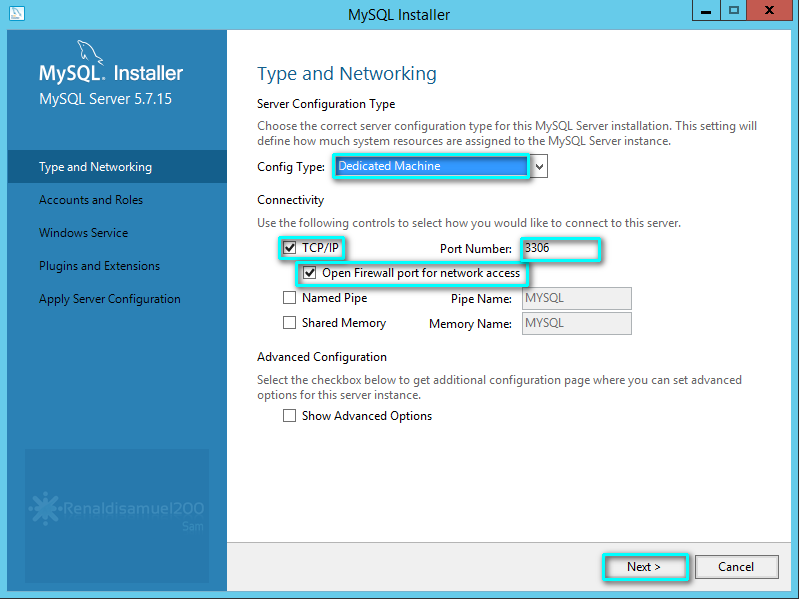799x599 pixels.
Task: Click the Next > button
Action: coord(645,567)
